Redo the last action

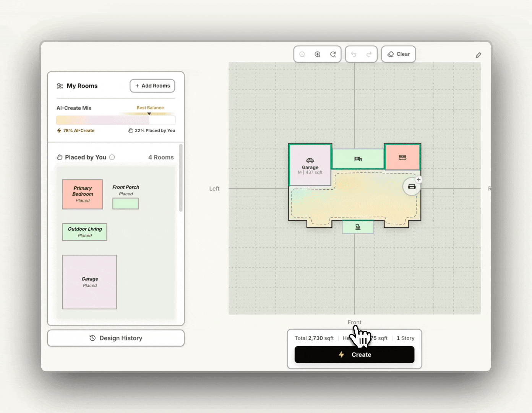tap(369, 54)
